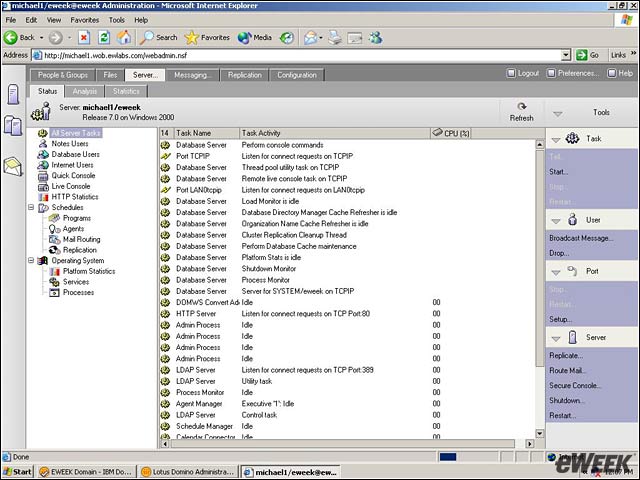Click the server bookmark icon in left sidebar
This screenshot has width=640, height=480.
coord(13,94)
